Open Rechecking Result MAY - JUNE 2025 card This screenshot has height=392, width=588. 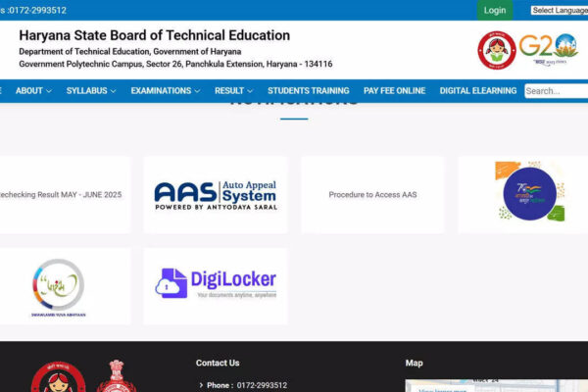pyautogui.click(x=65, y=195)
